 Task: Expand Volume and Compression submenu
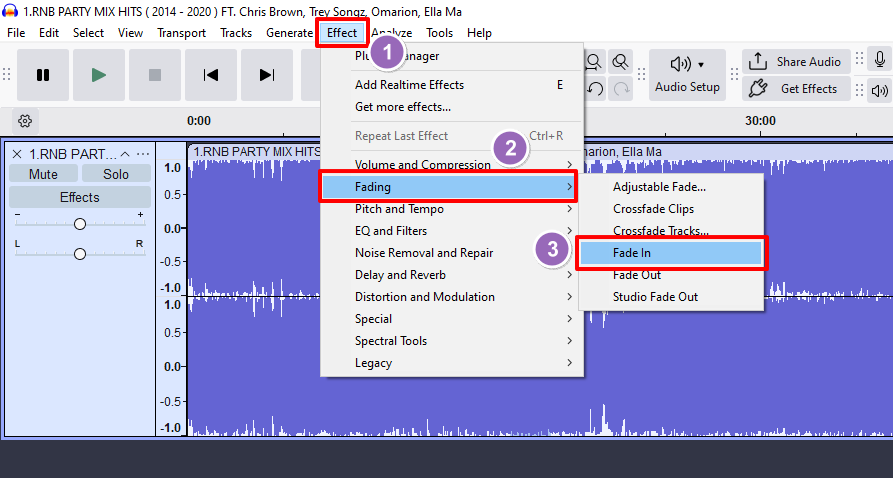tap(452, 165)
